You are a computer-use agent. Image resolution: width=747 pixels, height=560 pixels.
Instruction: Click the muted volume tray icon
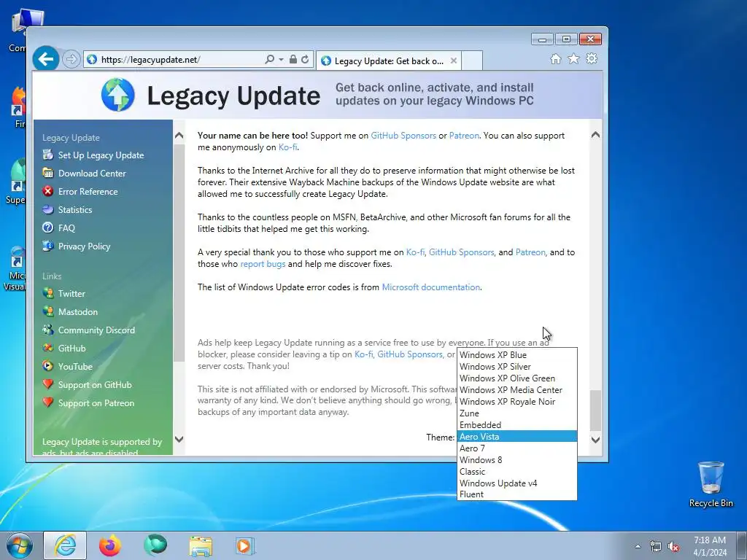(x=673, y=547)
